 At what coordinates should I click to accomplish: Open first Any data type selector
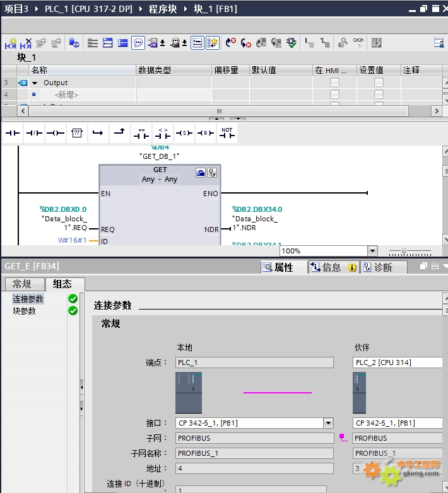coord(148,179)
